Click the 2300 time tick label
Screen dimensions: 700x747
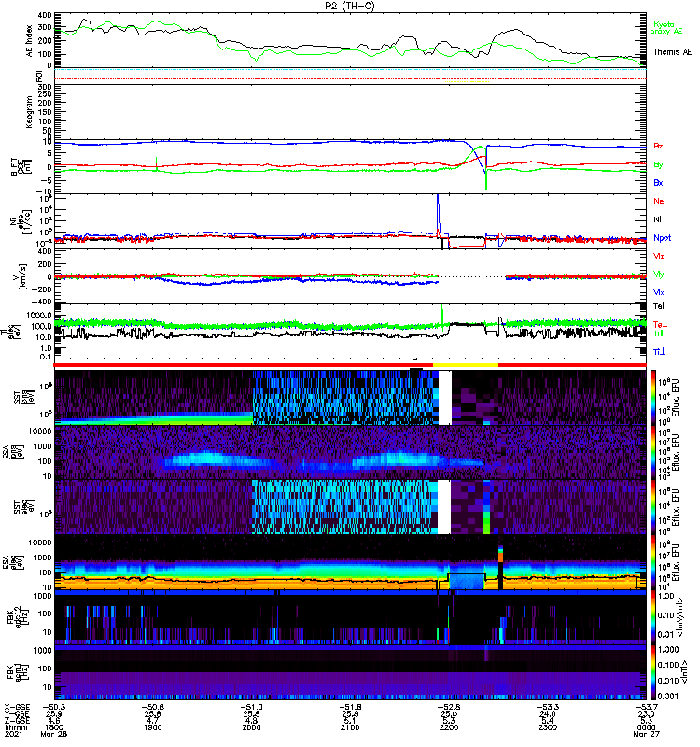coord(548,727)
